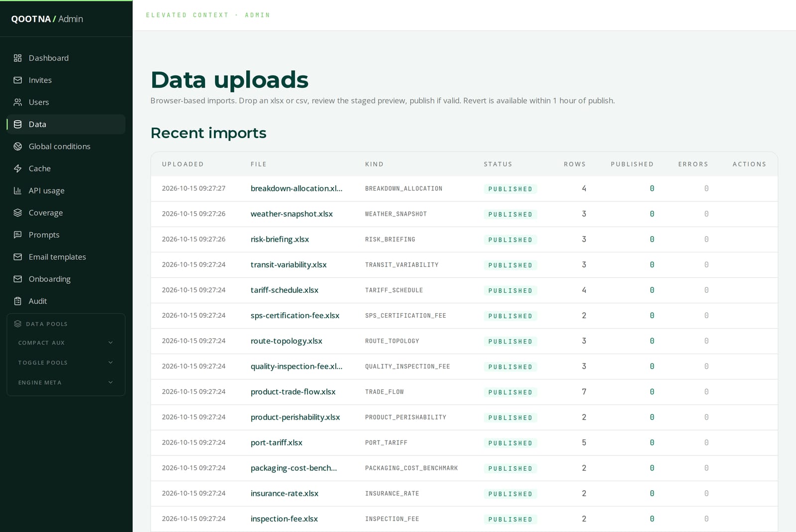Click the PUBLISHED badge for port-tariff.xlsx
The width and height of the screenshot is (796, 532).
coord(510,443)
